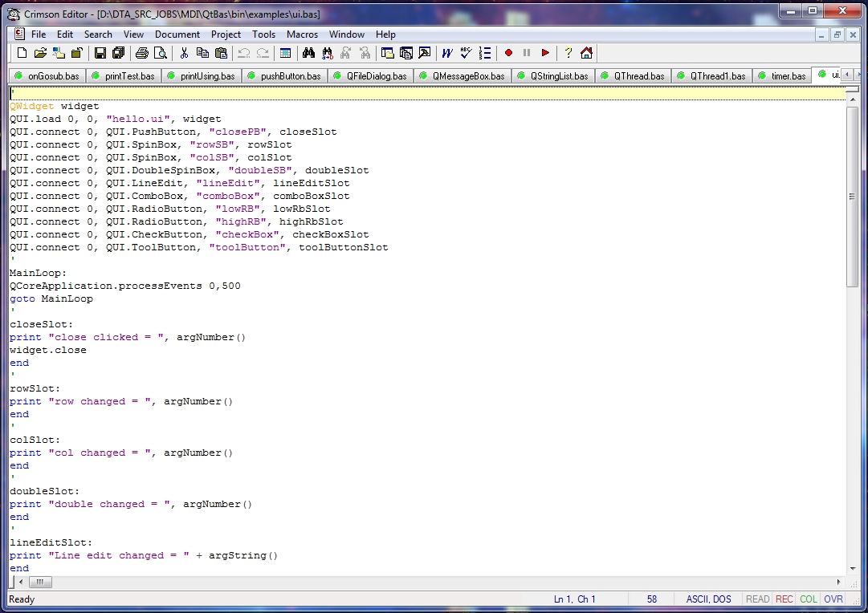Screen dimensions: 868x613
Task: Open the Document menu
Action: pos(177,35)
